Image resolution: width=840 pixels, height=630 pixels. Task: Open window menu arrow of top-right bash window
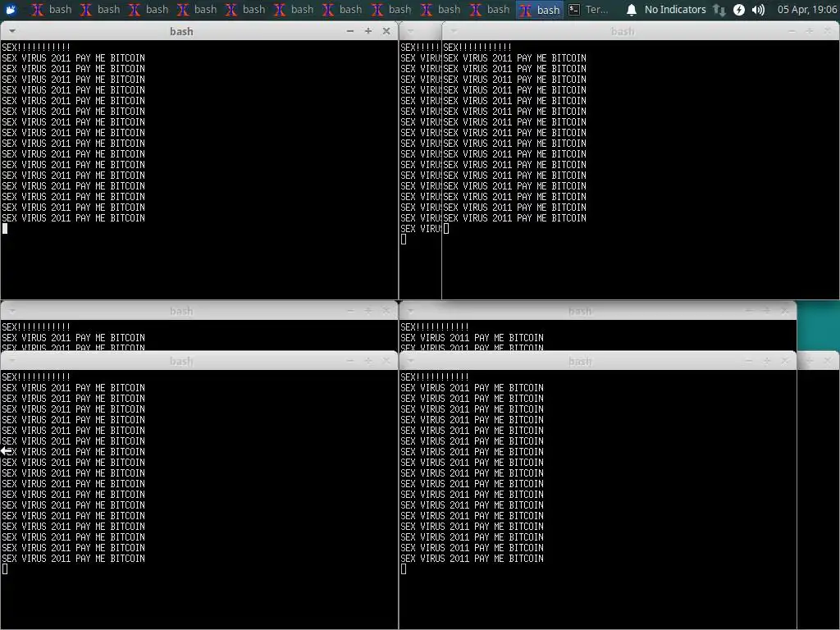pyautogui.click(x=453, y=32)
